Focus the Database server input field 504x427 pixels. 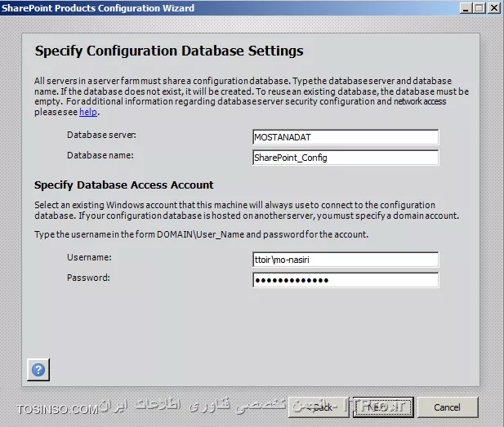[x=346, y=137]
